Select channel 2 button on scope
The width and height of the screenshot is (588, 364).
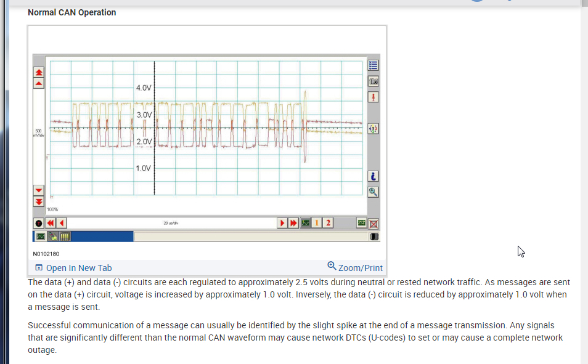328,223
